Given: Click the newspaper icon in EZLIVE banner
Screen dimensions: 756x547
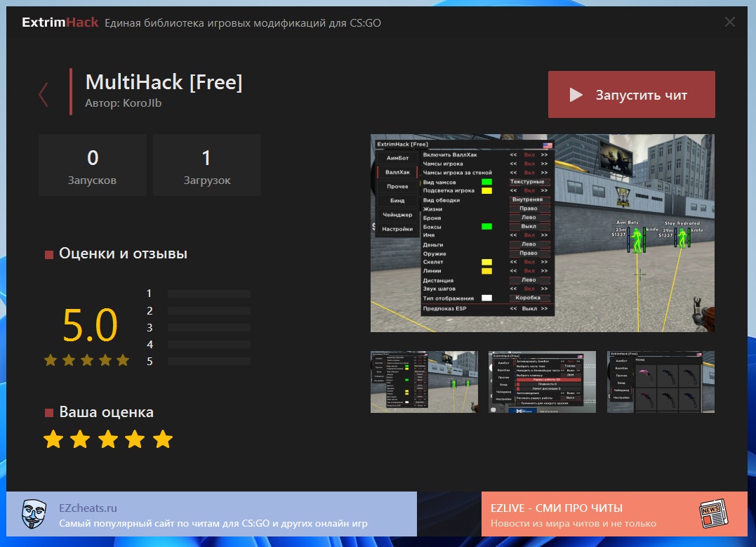Looking at the screenshot, I should point(712,515).
